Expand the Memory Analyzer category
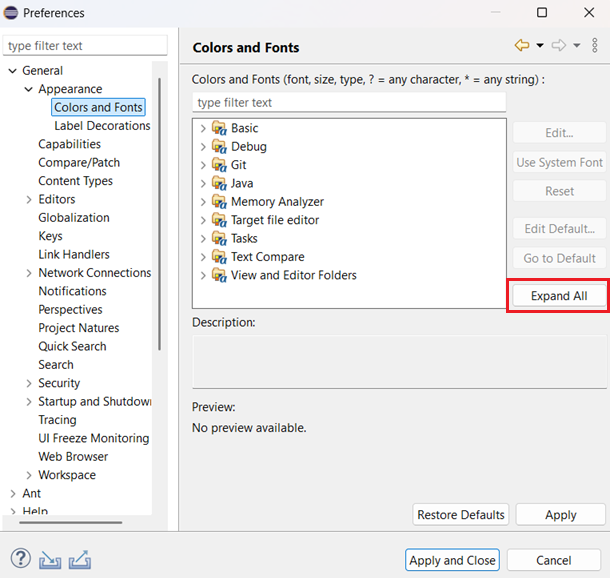Viewport: 610px width, 578px height. point(203,202)
